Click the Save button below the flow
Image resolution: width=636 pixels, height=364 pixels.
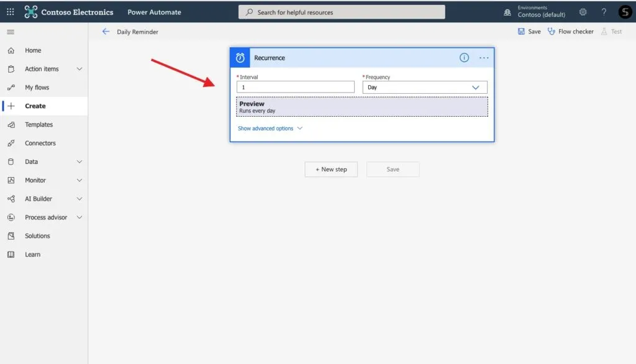pos(393,169)
